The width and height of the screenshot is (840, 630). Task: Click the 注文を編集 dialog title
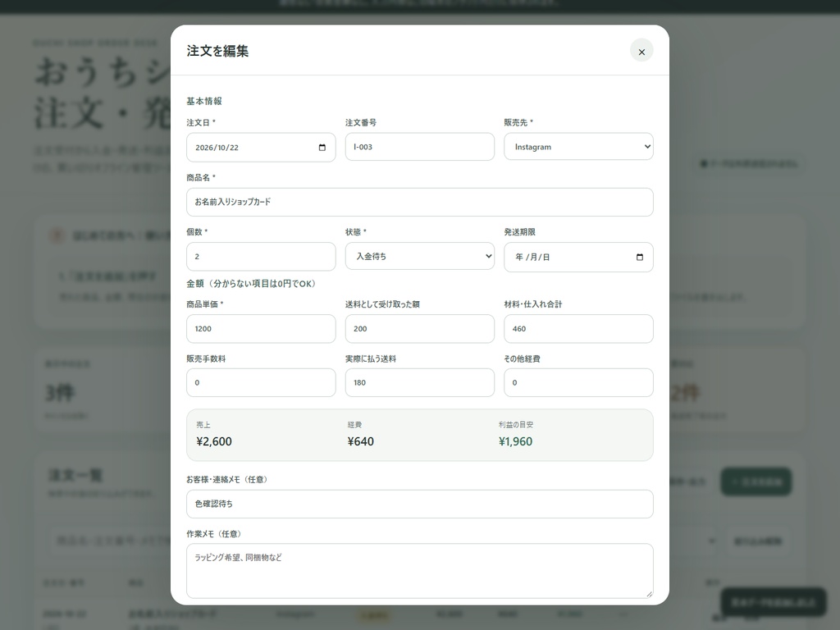point(217,51)
